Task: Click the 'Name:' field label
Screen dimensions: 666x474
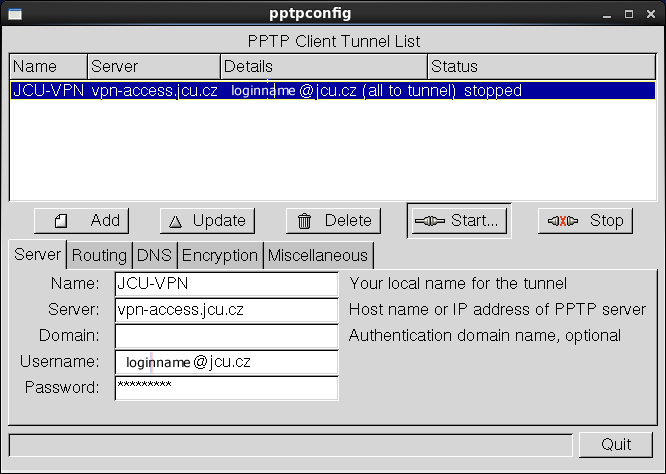Action: pyautogui.click(x=75, y=283)
